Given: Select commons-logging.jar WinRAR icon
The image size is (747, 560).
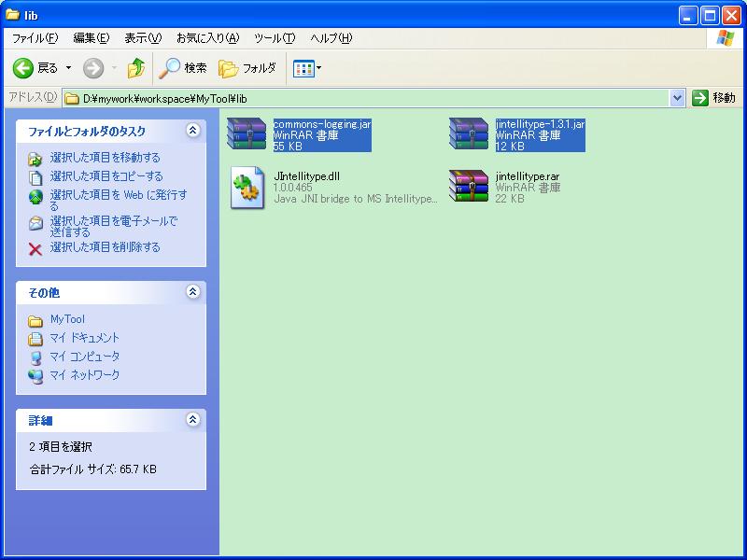Looking at the screenshot, I should (247, 133).
